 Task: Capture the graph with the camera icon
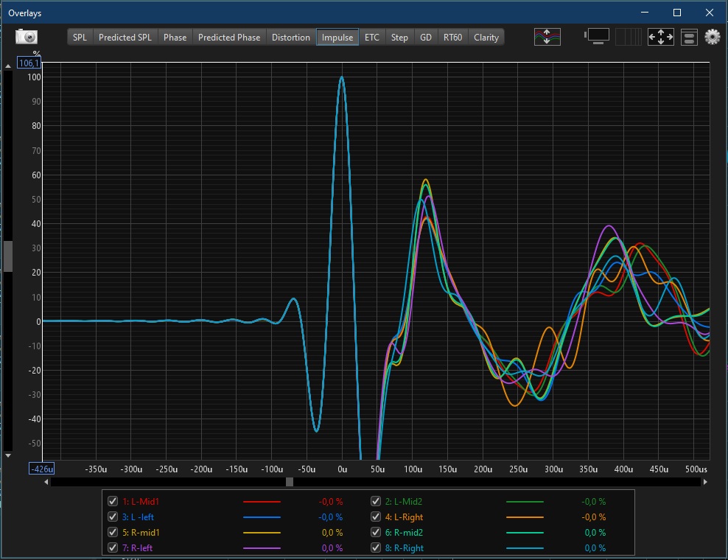(x=27, y=37)
